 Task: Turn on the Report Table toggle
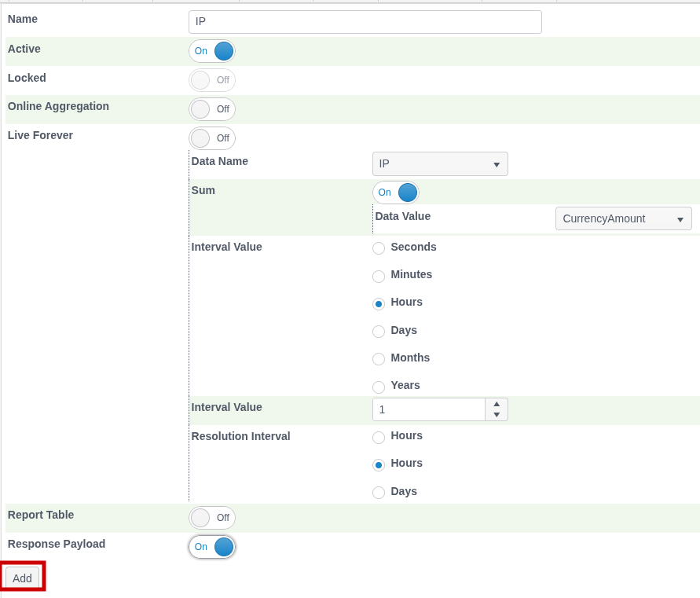click(212, 518)
